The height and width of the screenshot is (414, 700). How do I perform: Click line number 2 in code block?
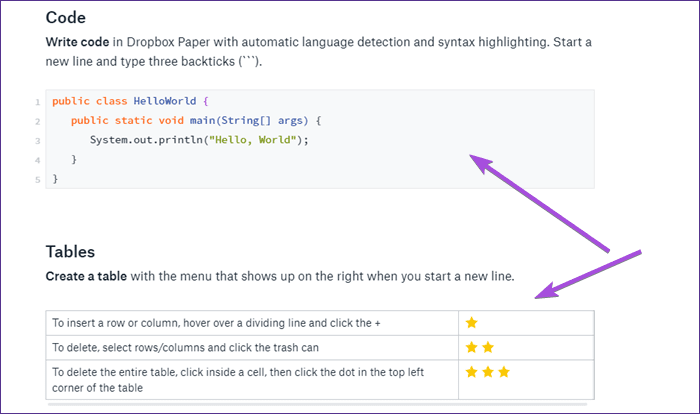pyautogui.click(x=38, y=121)
